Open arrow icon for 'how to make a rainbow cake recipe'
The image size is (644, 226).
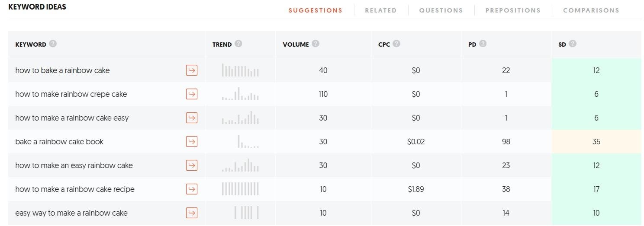[x=192, y=189]
